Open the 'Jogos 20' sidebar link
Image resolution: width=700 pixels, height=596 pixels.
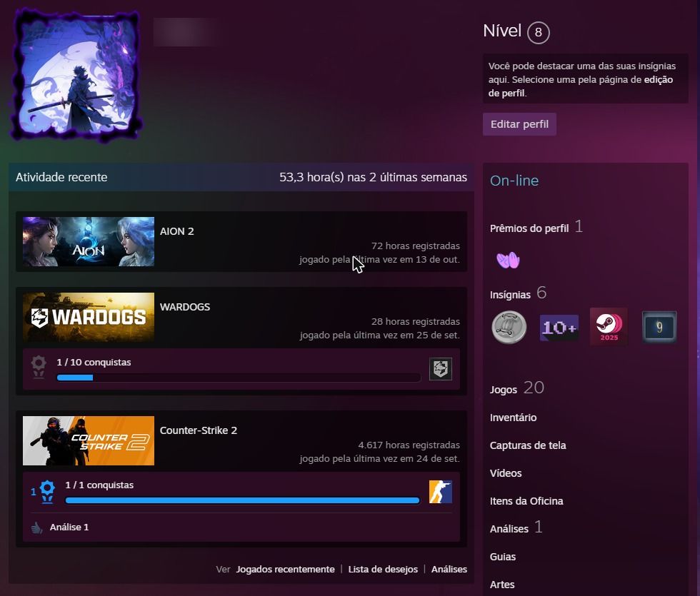[x=517, y=388]
